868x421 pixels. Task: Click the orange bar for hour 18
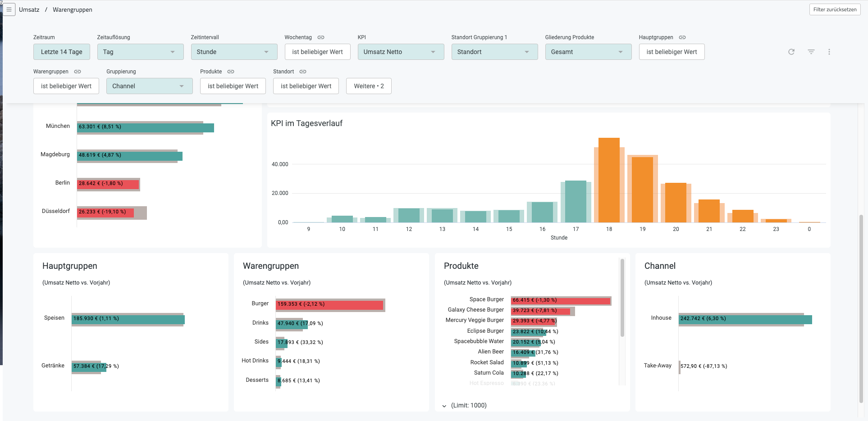point(609,180)
